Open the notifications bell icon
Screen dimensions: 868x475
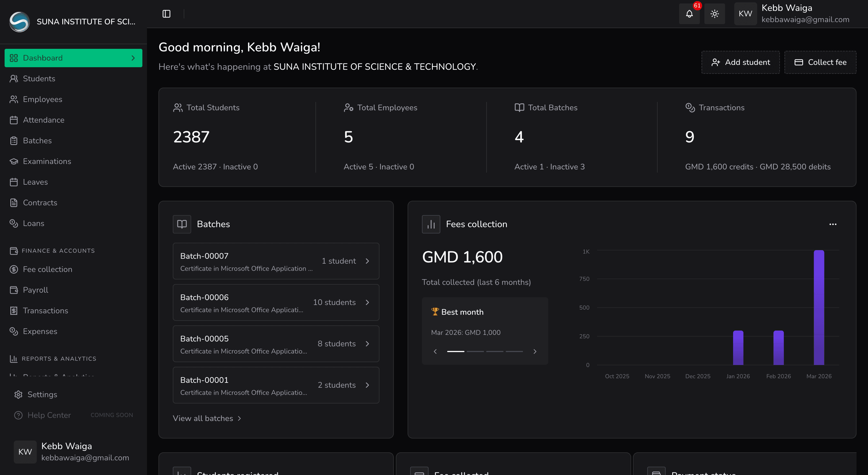pos(689,14)
